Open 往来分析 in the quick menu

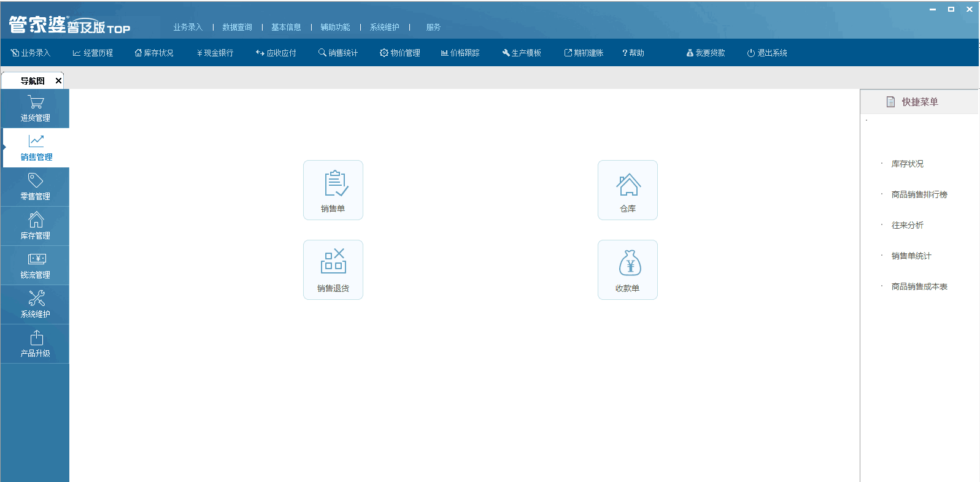(907, 225)
